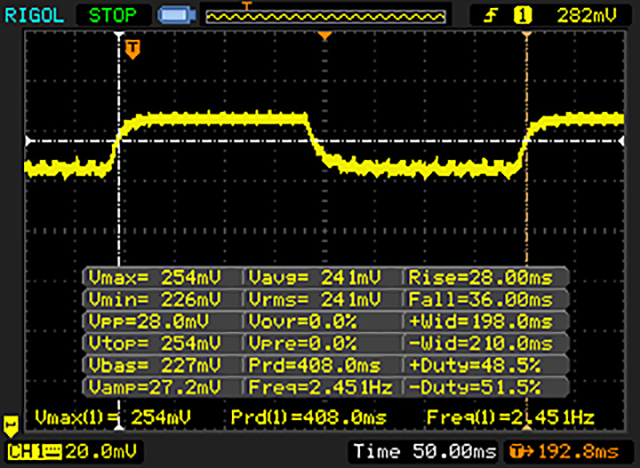Screen dimensions: 640x468
Task: Click the -Duty=51.5% measurement cell
Action: point(486,387)
